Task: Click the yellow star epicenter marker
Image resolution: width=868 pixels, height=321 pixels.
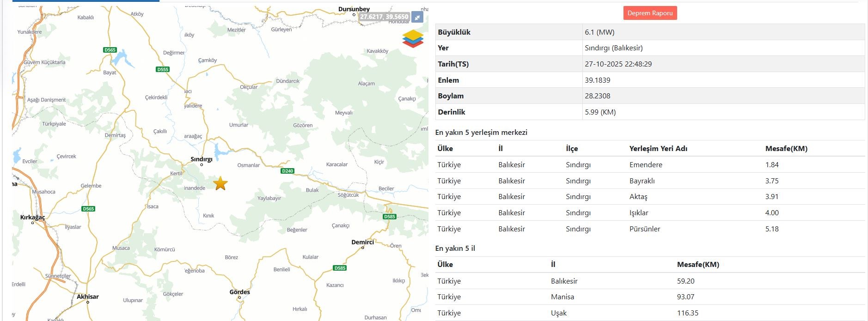Action: click(x=220, y=183)
